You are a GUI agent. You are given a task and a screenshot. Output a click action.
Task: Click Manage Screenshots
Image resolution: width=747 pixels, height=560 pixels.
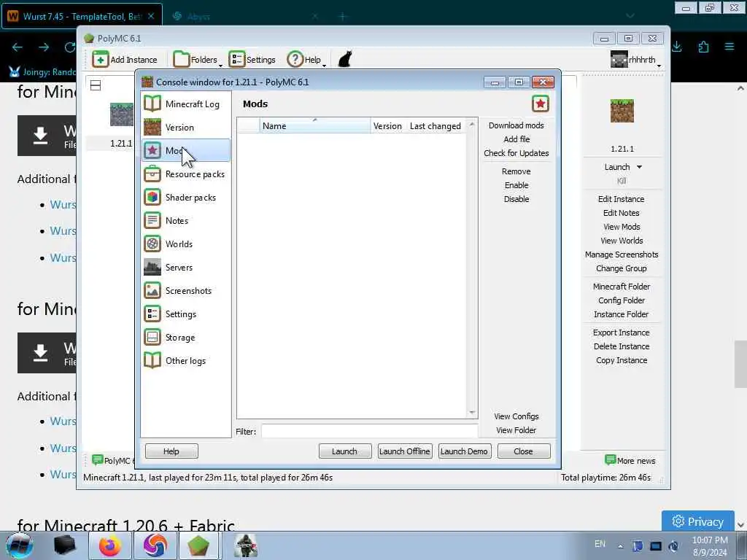(622, 254)
